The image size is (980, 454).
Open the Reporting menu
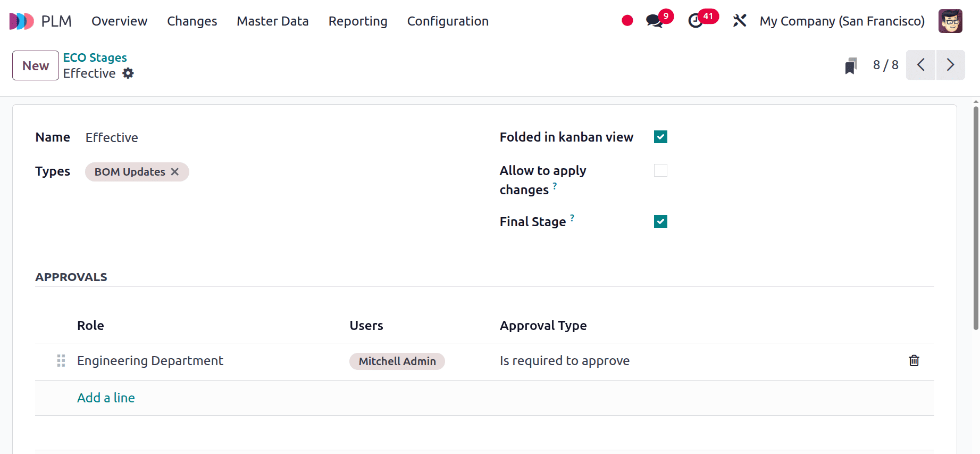(x=358, y=21)
